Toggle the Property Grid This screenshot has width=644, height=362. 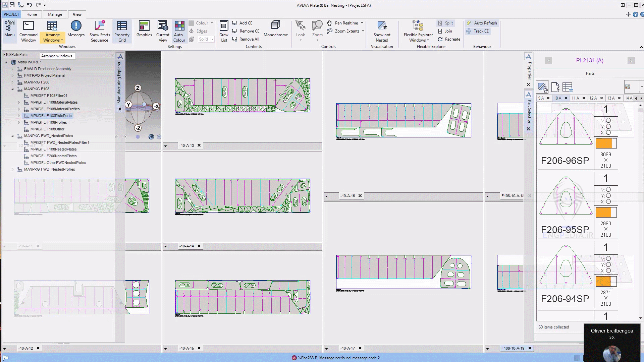122,31
